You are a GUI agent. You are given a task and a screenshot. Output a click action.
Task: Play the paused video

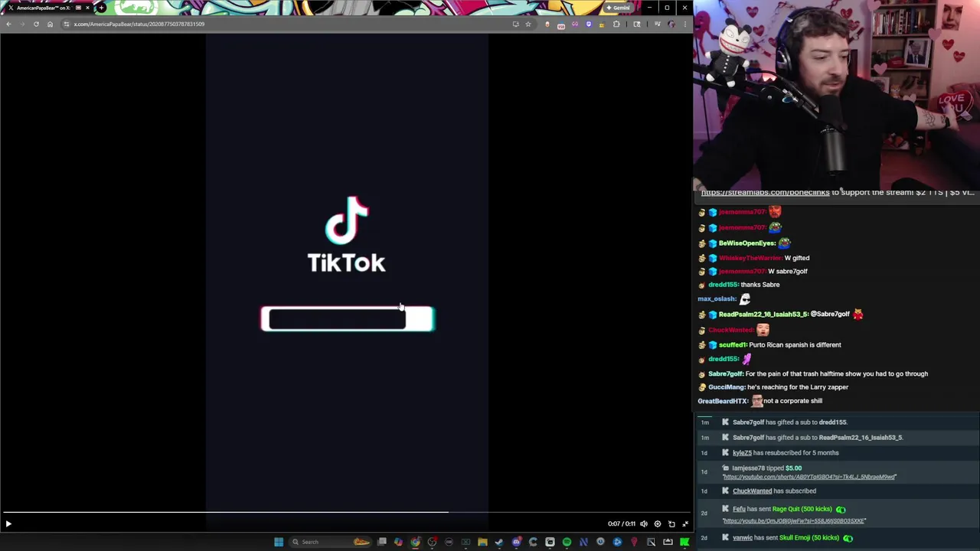[8, 524]
